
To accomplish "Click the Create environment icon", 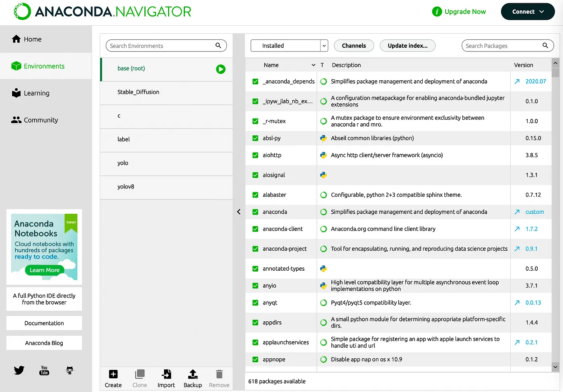I will click(113, 374).
